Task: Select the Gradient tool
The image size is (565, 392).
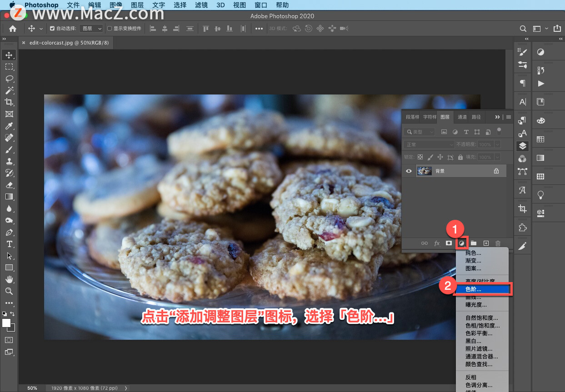Action: (x=9, y=197)
